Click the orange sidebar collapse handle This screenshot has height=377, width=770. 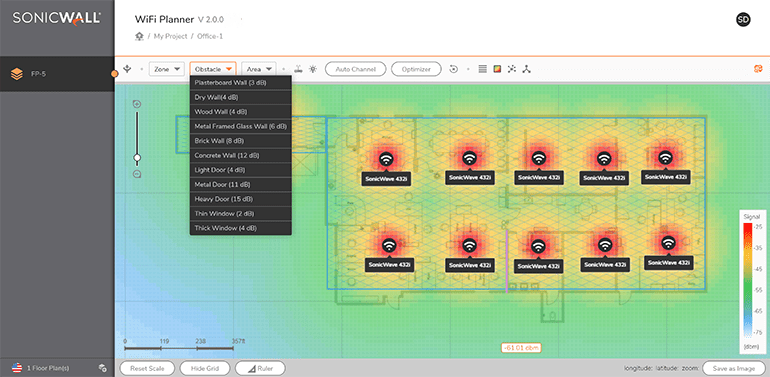(x=114, y=74)
